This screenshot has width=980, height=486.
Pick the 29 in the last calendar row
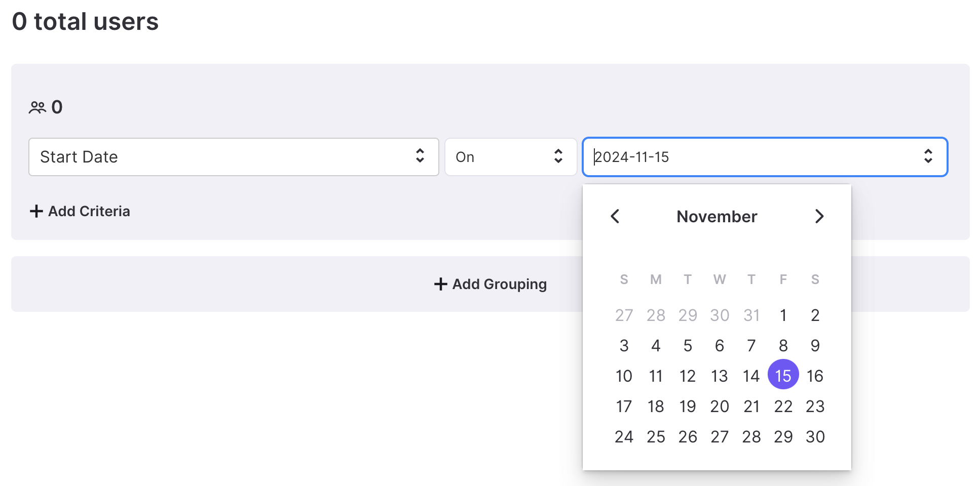(783, 437)
